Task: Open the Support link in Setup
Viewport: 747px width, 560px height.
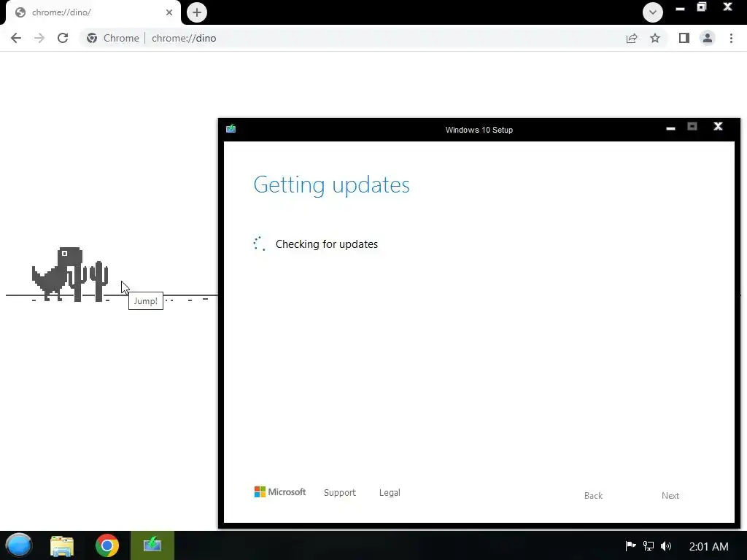Action: point(340,492)
